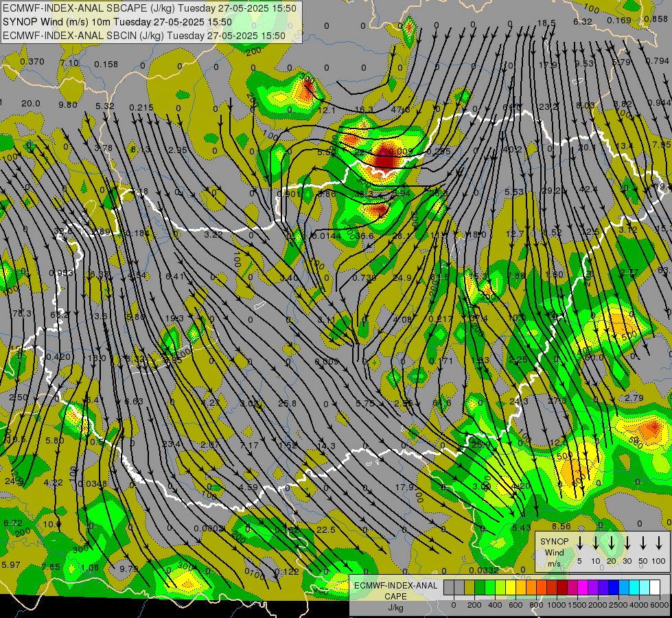Select the olive swatch in CAPE legend
Viewport: 672px width, 618px height.
[x=470, y=587]
